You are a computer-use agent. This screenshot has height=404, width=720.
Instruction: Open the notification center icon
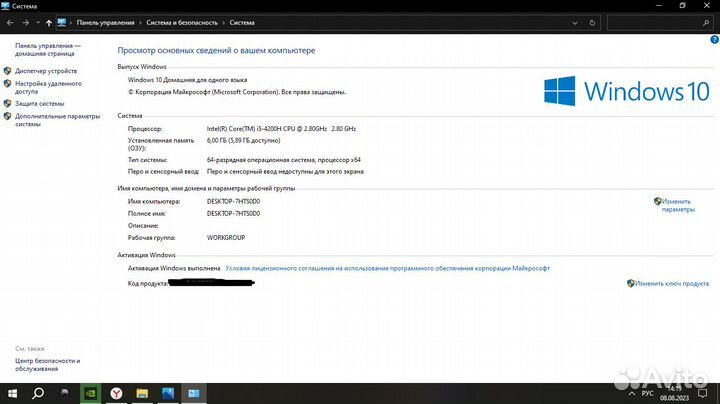coord(703,393)
